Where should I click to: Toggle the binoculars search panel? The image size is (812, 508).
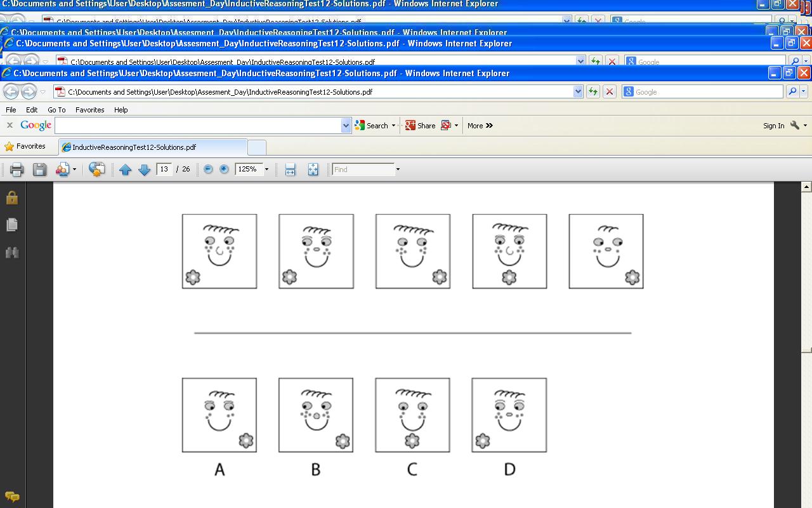click(x=11, y=253)
